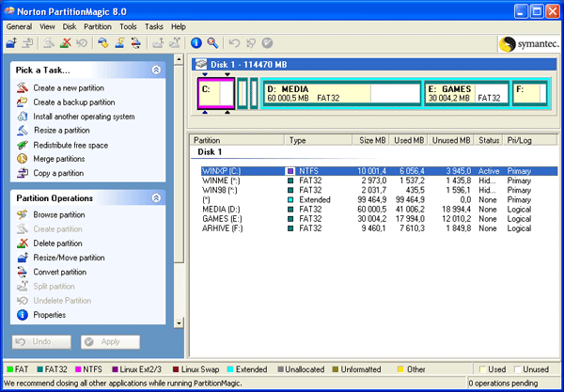This screenshot has width=564, height=392.
Task: Open the Tools menu
Action: 128,26
